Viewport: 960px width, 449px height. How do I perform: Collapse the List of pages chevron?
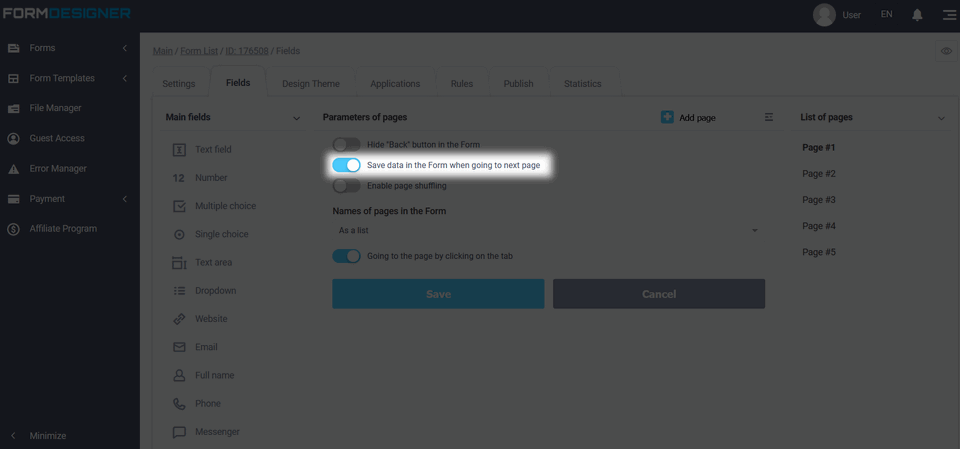942,118
